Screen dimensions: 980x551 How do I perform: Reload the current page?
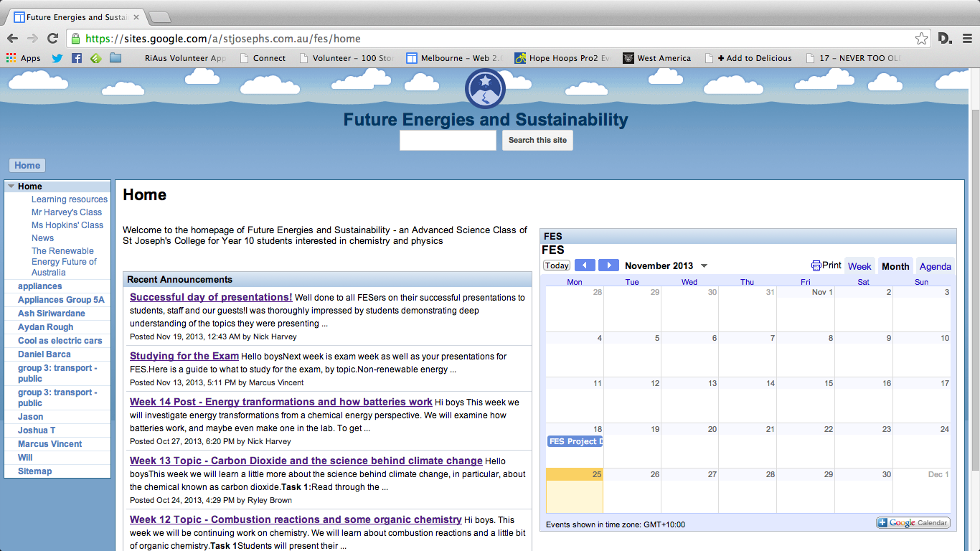(52, 39)
